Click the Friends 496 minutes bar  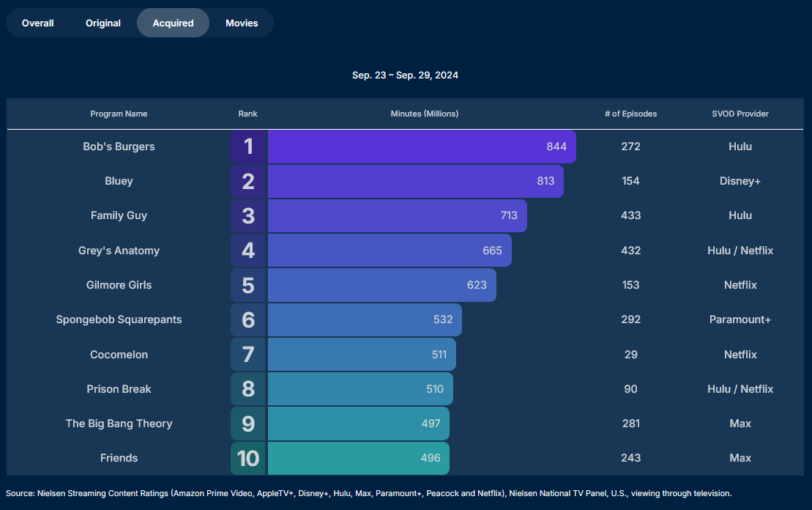[x=358, y=458]
